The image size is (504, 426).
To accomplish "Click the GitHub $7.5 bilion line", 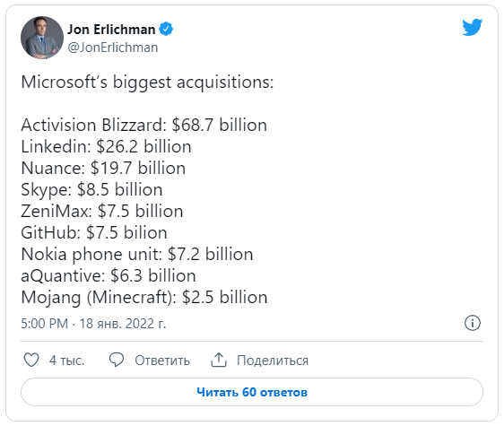I will [94, 233].
